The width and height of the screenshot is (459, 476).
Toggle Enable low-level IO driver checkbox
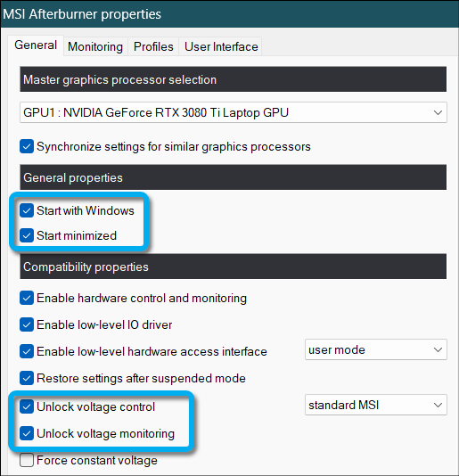(27, 324)
